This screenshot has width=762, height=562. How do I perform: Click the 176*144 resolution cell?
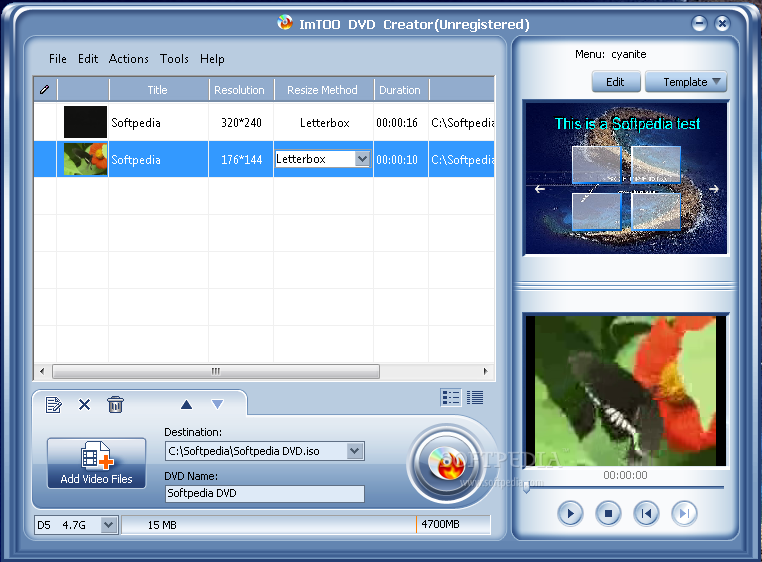coord(241,159)
